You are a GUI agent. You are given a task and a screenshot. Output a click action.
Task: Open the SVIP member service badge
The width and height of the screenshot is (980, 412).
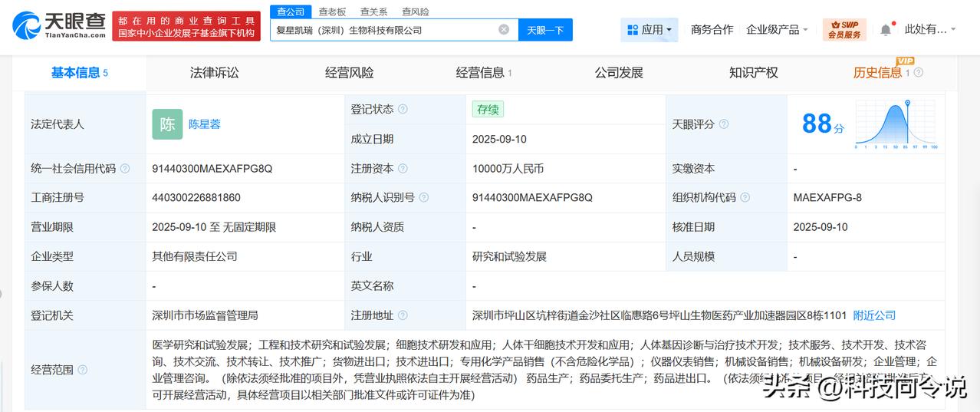pos(844,30)
